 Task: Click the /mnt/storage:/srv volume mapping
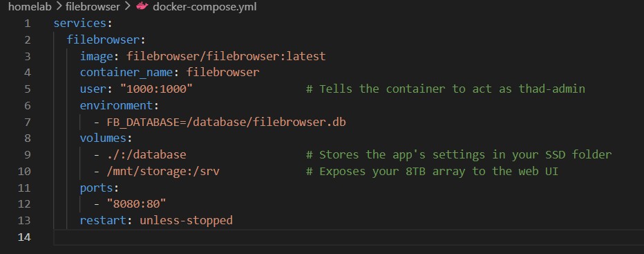(x=163, y=171)
